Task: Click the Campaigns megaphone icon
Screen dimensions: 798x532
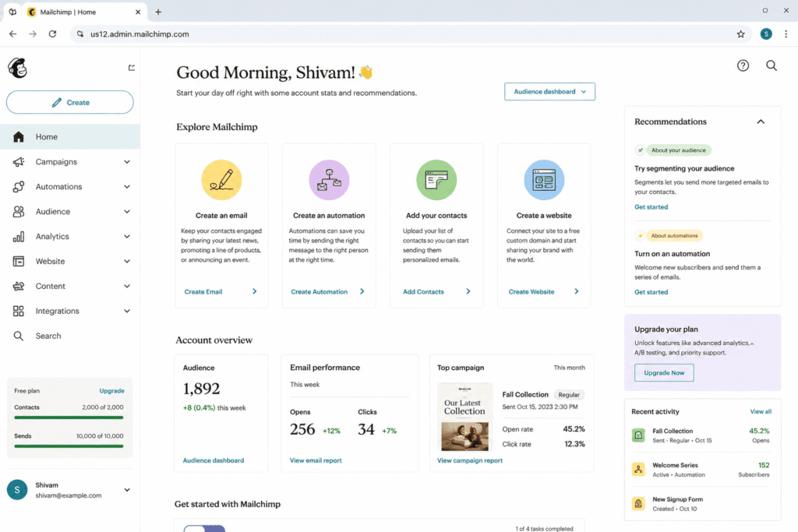Action: [x=19, y=162]
